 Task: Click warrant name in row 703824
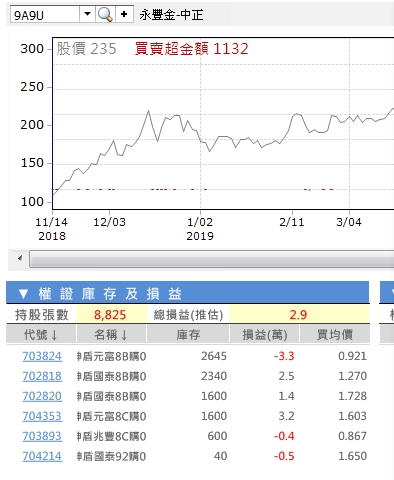[111, 356]
